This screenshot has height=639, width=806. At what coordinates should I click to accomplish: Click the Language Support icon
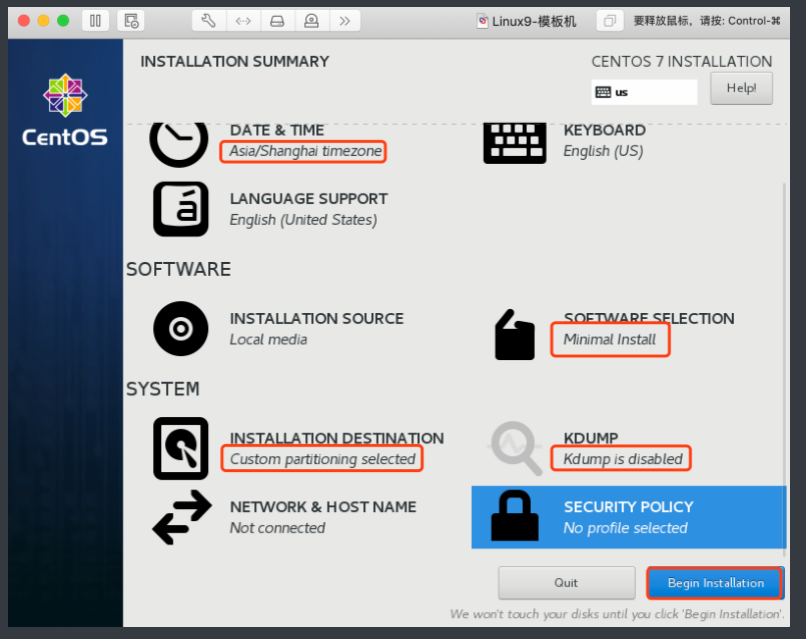coord(180,209)
